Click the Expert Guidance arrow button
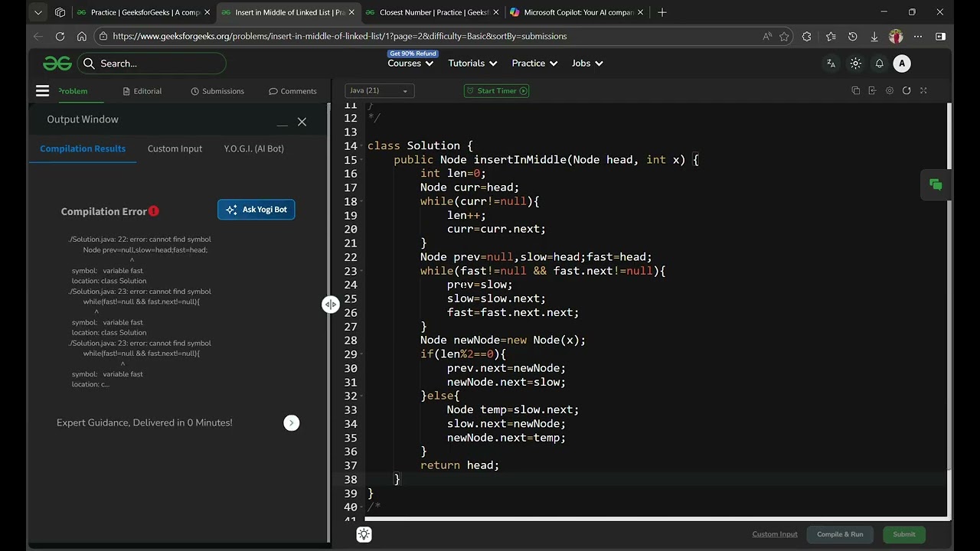 (x=291, y=422)
